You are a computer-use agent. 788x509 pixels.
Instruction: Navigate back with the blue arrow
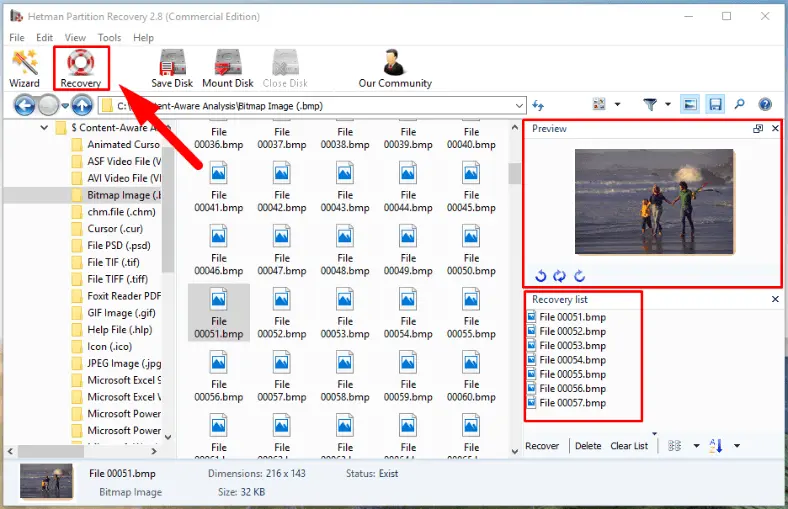pos(24,105)
